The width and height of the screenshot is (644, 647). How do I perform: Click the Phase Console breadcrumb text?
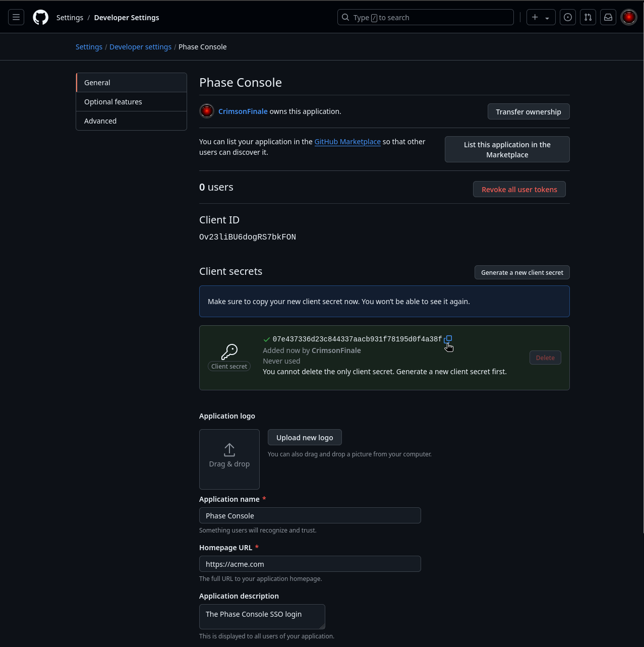click(203, 47)
